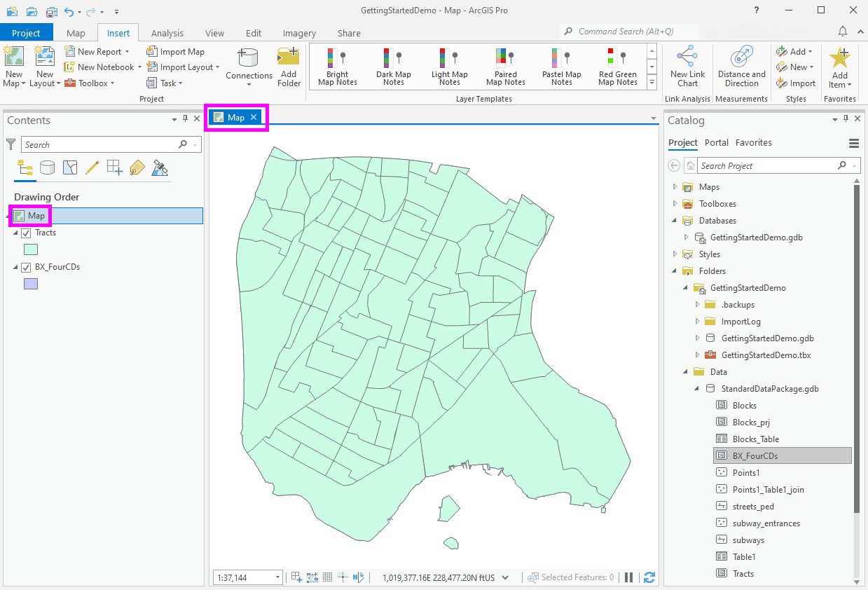Refresh the map view from status bar

(649, 577)
